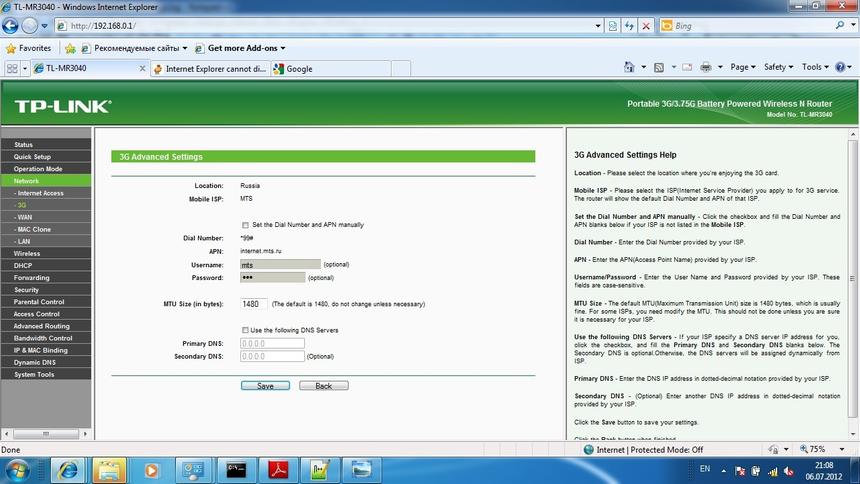Open Wireless section in the sidebar

27,253
